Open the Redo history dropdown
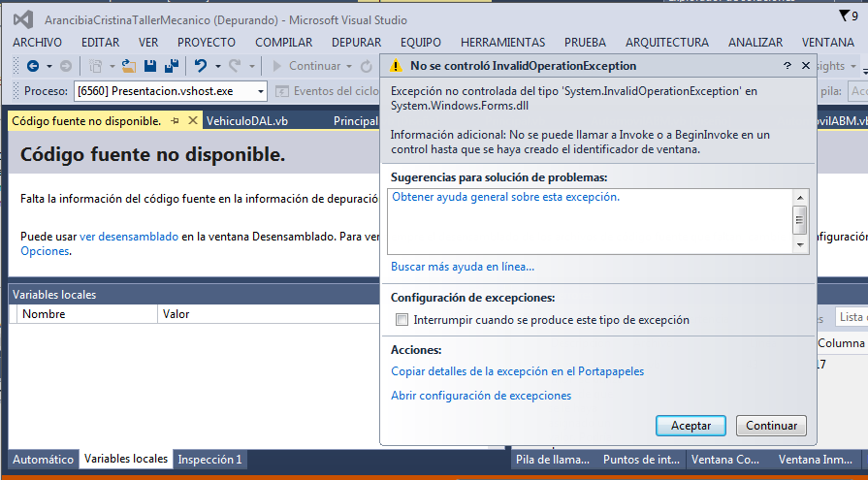Viewport: 868px width, 480px height. pos(252,67)
